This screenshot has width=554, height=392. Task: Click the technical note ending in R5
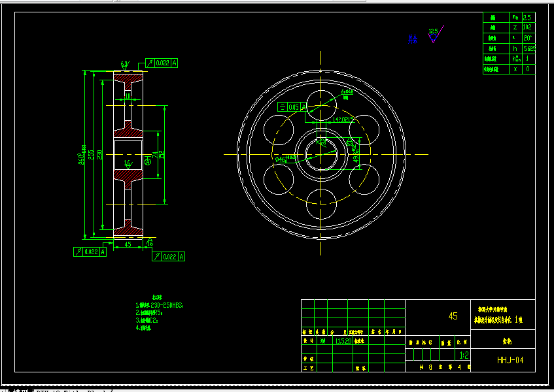tap(149, 312)
